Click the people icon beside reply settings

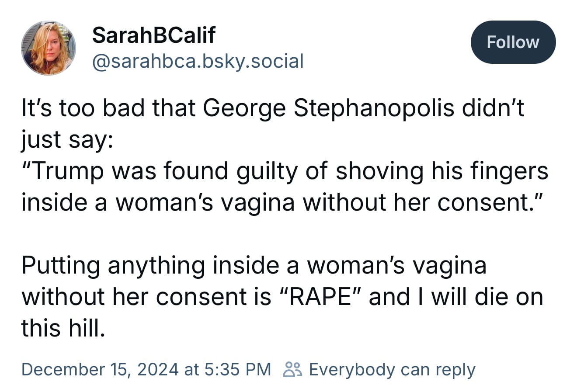pos(292,369)
